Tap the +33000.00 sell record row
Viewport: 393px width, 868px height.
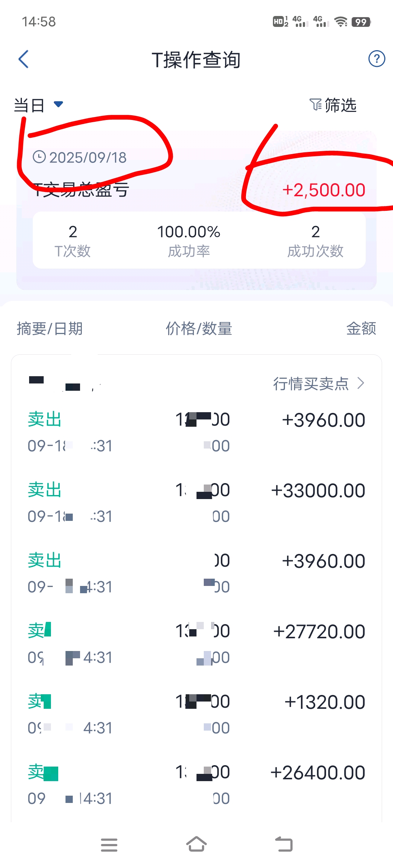click(x=196, y=503)
